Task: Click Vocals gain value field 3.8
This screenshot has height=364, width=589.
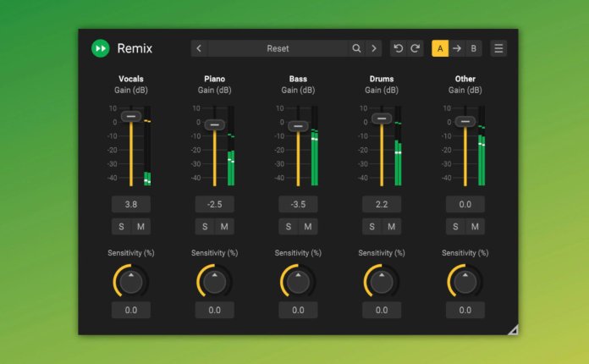Action: 131,204
